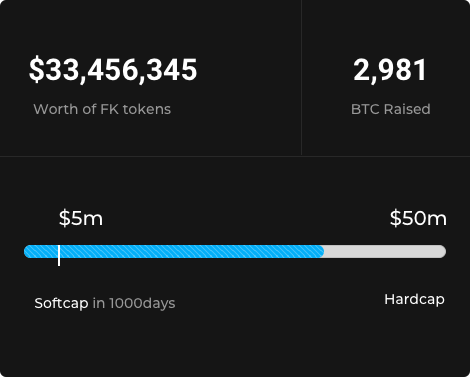Click the 'in 1000days' text
Image resolution: width=470 pixels, height=377 pixels.
134,303
